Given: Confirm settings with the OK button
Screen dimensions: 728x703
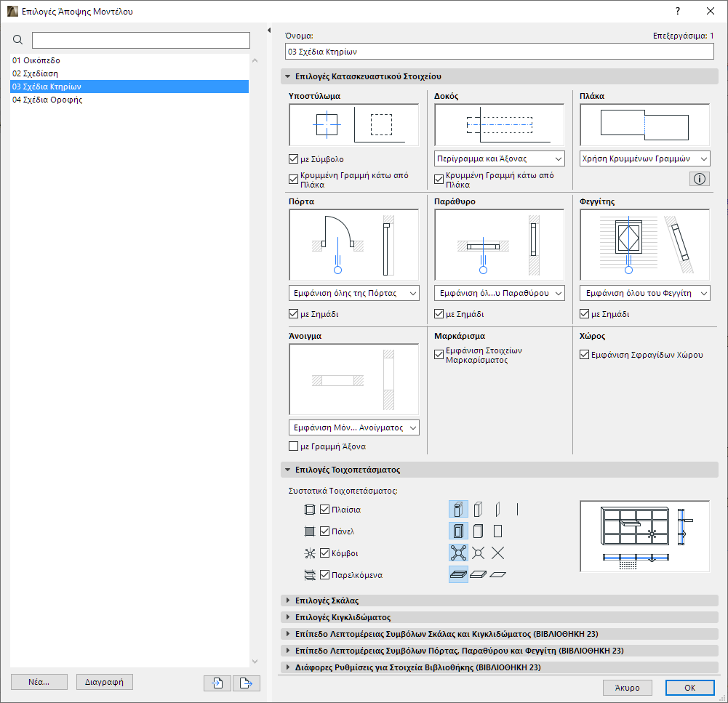Looking at the screenshot, I should pyautogui.click(x=689, y=687).
